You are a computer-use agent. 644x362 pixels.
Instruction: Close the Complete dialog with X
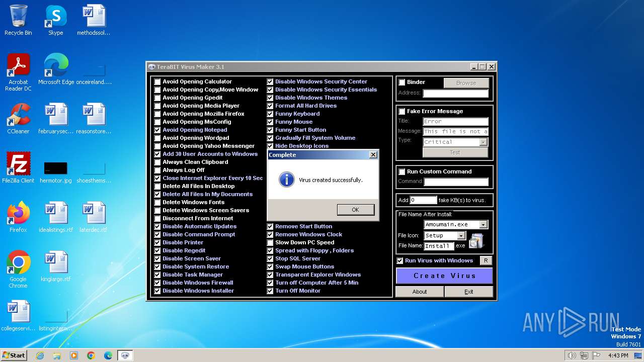pyautogui.click(x=373, y=155)
